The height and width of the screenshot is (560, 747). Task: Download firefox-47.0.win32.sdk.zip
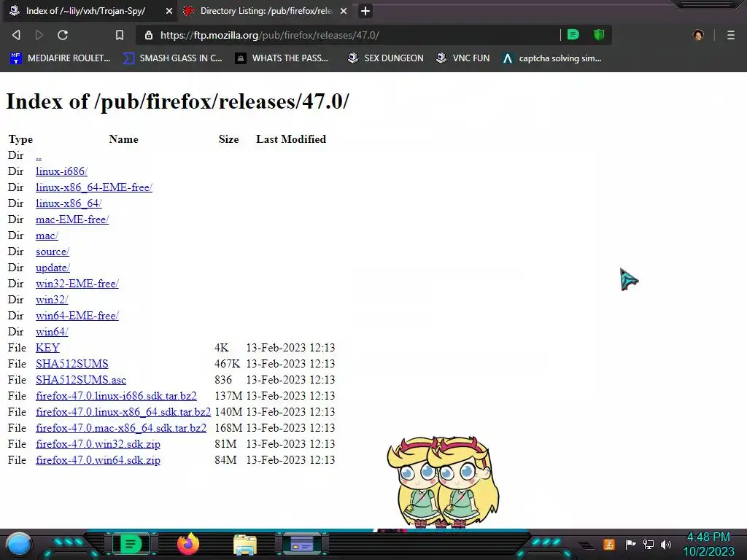point(98,444)
